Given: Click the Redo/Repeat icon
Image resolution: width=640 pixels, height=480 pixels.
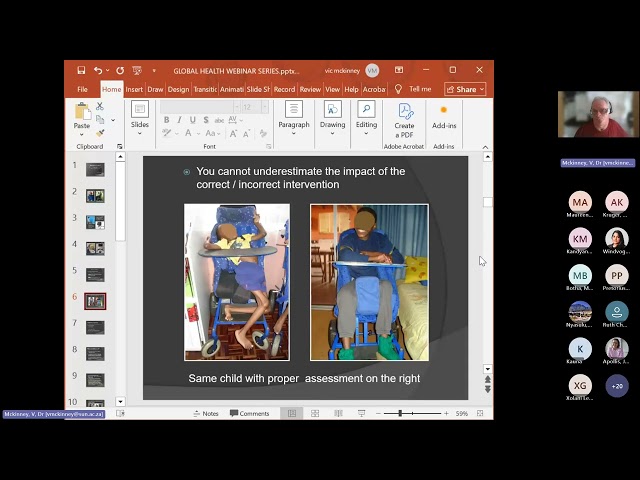Looking at the screenshot, I should click(120, 70).
